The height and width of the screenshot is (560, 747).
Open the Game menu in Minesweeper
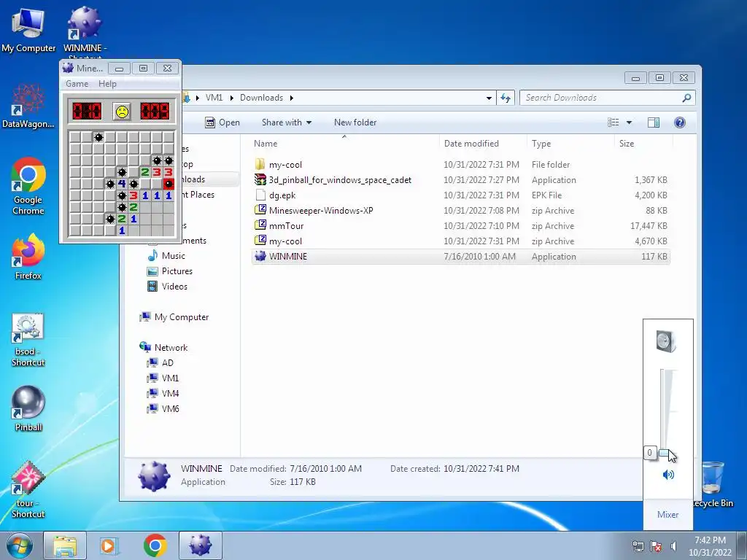point(77,84)
